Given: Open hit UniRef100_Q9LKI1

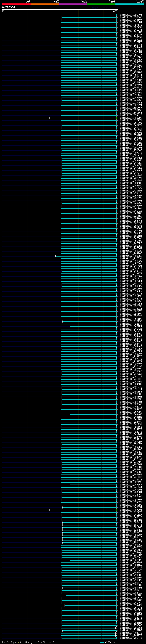Looking at the screenshot, I should click(131, 638).
